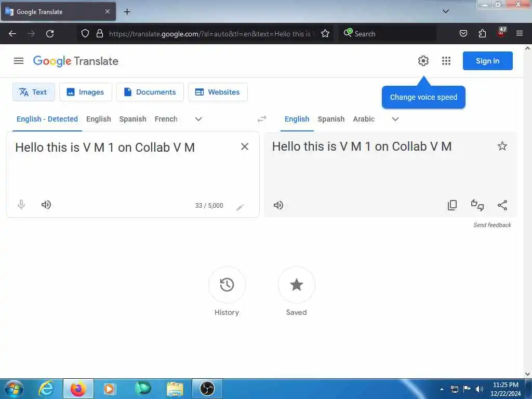View site security lock information
Viewport: 532px width, 399px height.
[99, 34]
